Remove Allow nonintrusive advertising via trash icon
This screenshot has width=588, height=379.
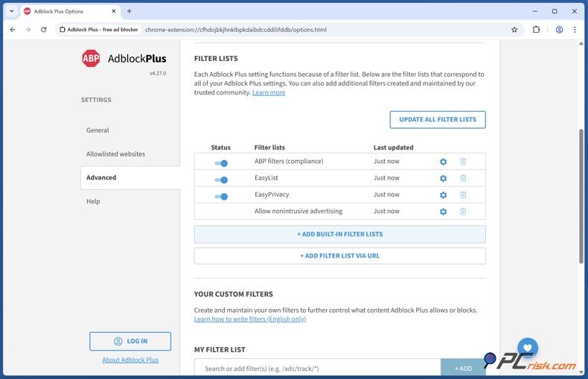click(463, 211)
